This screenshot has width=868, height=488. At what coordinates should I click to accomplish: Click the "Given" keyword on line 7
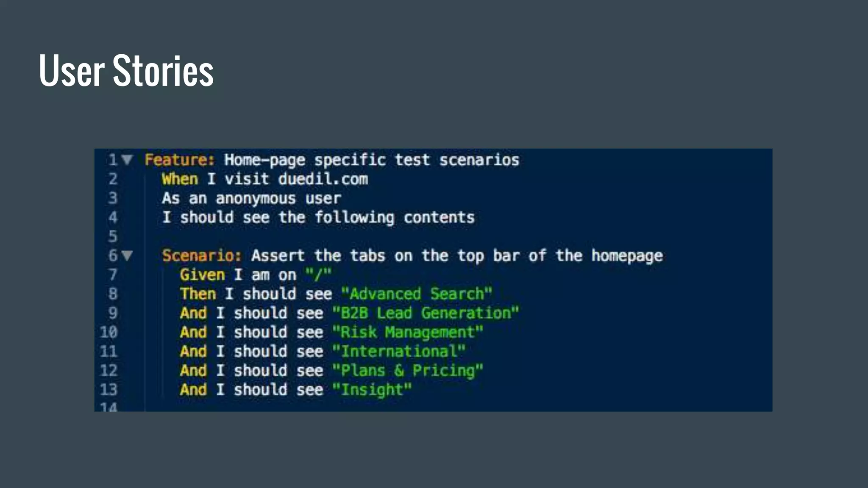pos(202,275)
